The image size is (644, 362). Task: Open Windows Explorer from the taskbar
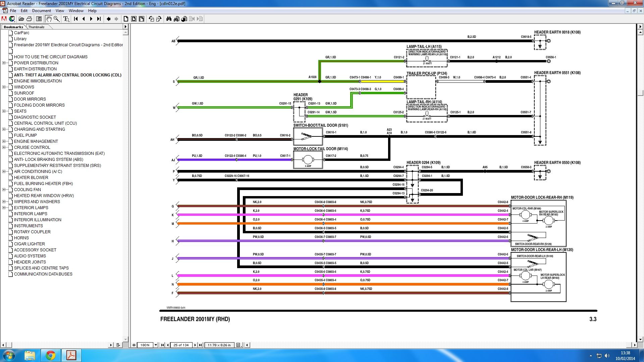(x=30, y=355)
